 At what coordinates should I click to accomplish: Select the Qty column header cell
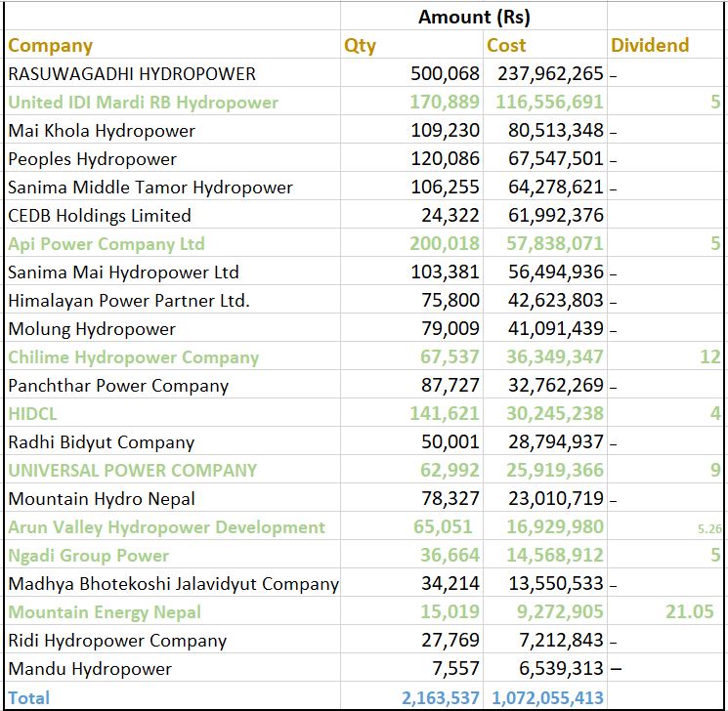click(x=360, y=46)
